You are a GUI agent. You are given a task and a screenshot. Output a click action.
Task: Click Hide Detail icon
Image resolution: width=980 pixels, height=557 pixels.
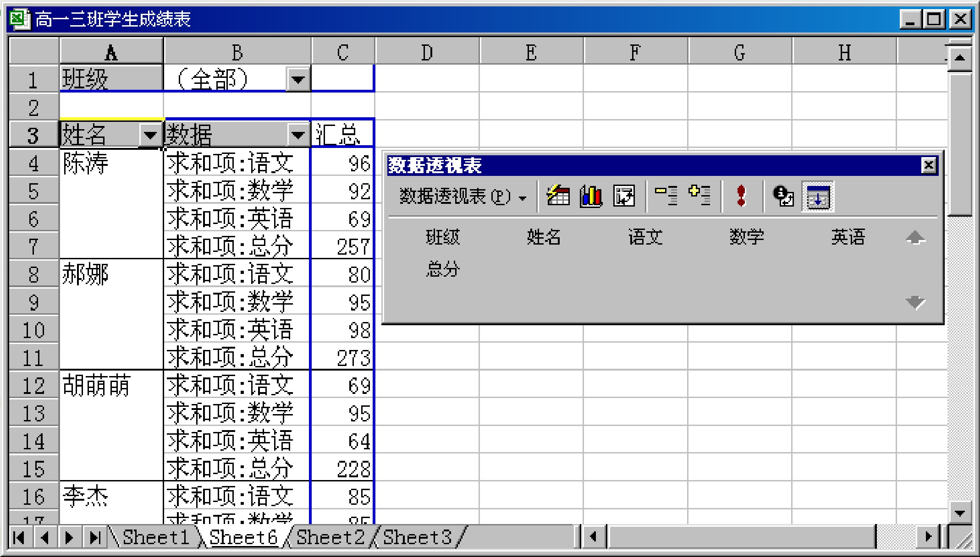point(666,197)
